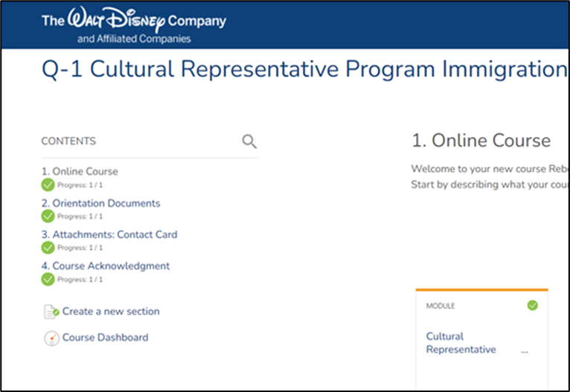This screenshot has height=392, width=570.
Task: Click the search magnifier icon in Contents
Action: 249,141
